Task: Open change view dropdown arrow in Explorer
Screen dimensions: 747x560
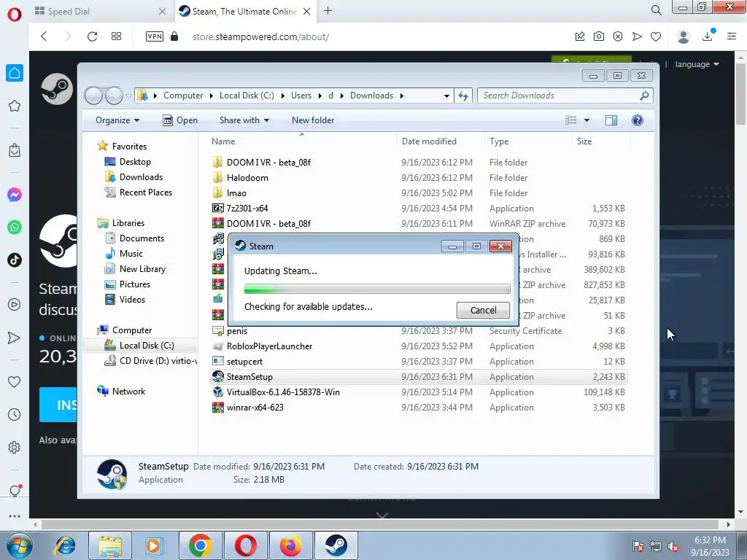Action: pos(587,120)
